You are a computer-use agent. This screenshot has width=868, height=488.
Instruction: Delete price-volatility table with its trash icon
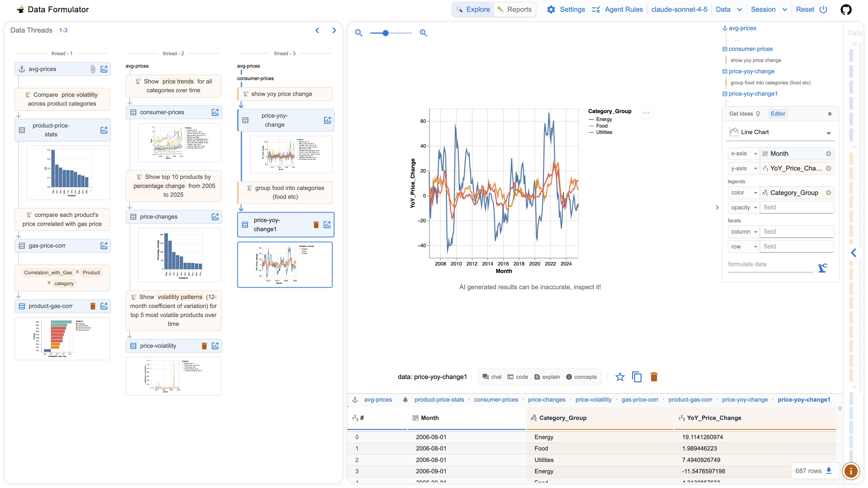click(204, 346)
